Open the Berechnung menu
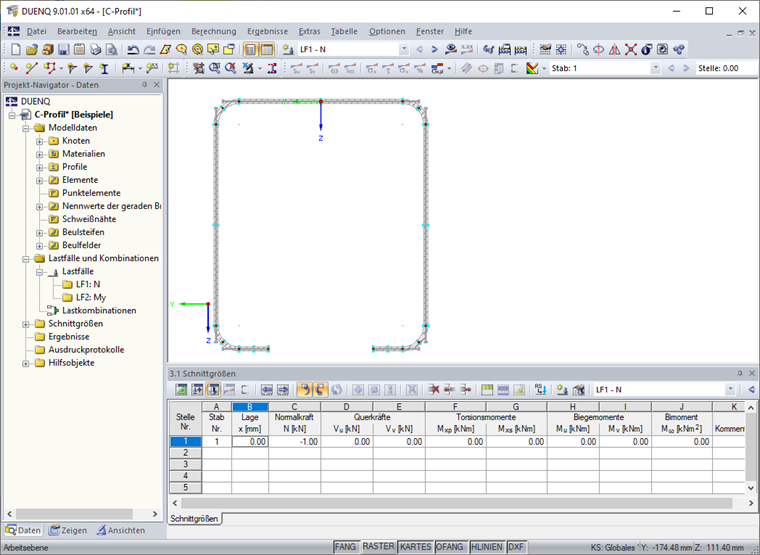The width and height of the screenshot is (760, 555). [x=214, y=31]
